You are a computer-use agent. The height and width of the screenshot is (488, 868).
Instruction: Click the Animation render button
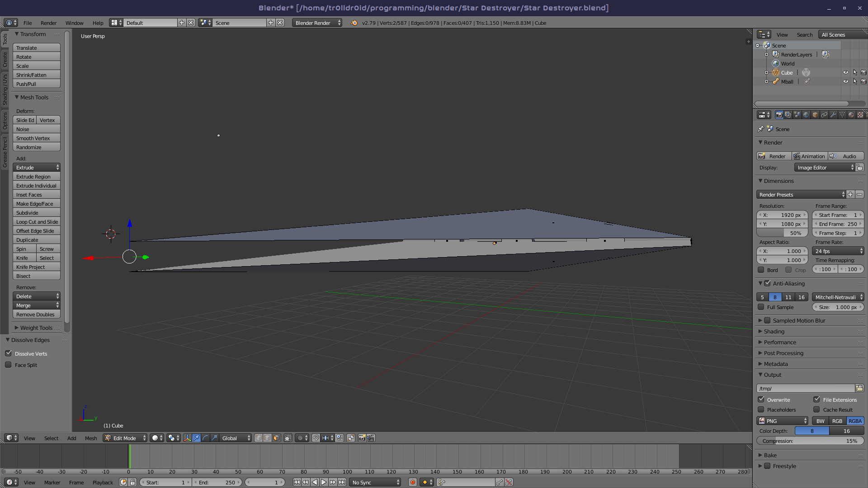click(810, 156)
